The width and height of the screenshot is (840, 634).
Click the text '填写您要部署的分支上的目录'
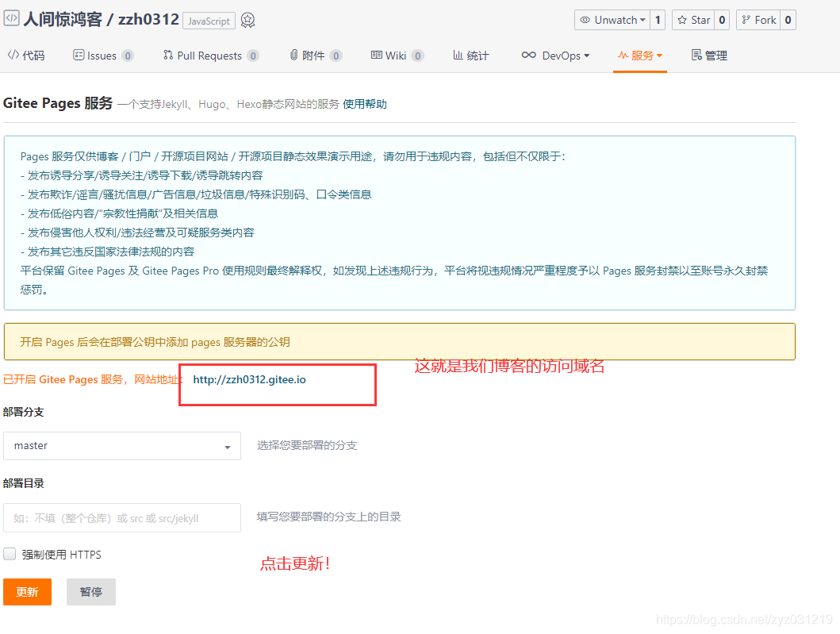[x=329, y=517]
